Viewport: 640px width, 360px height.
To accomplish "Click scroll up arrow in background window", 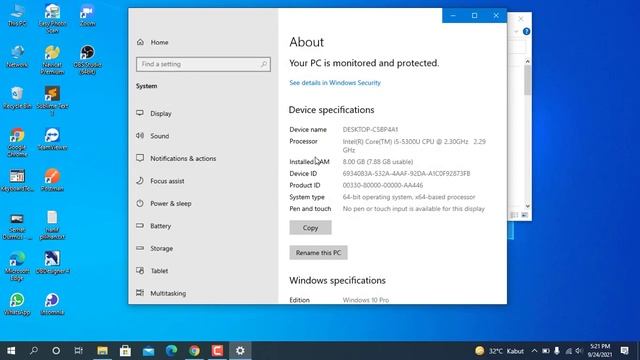I will click(527, 61).
